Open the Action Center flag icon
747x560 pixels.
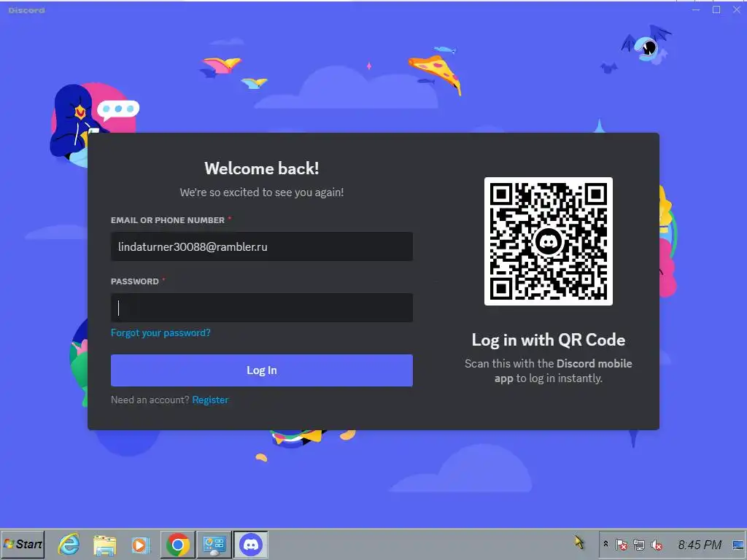pyautogui.click(x=622, y=545)
